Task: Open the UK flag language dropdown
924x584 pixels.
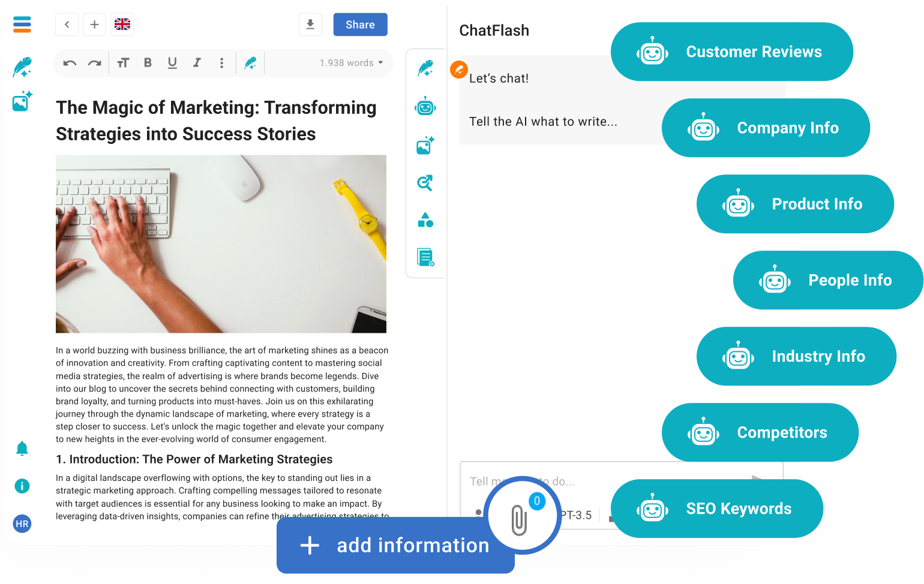Action: point(122,24)
